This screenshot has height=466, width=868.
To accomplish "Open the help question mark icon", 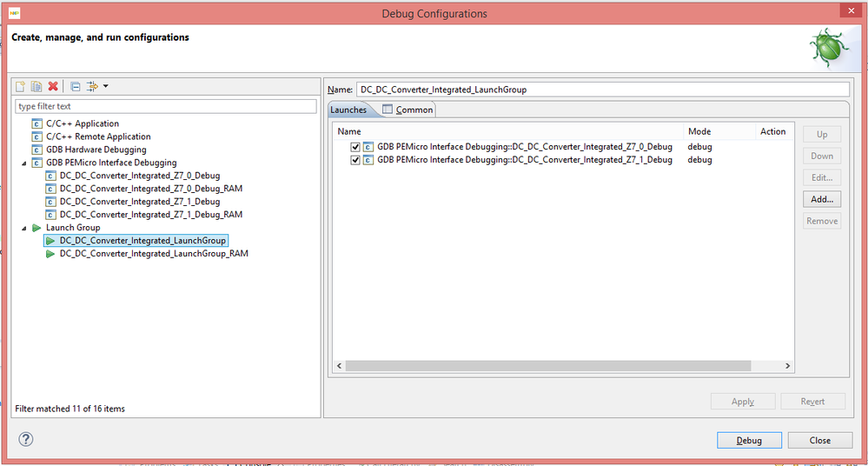I will tap(26, 439).
